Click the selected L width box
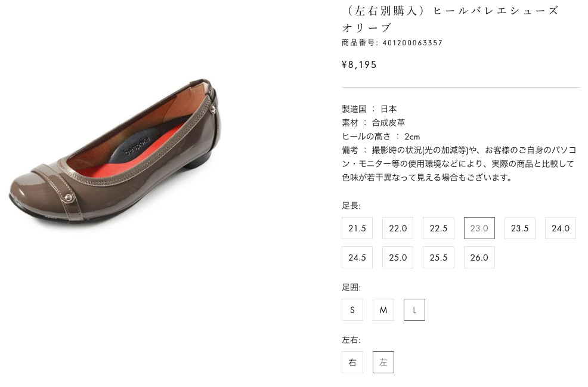Screen dimensions: 588x387 click(414, 309)
